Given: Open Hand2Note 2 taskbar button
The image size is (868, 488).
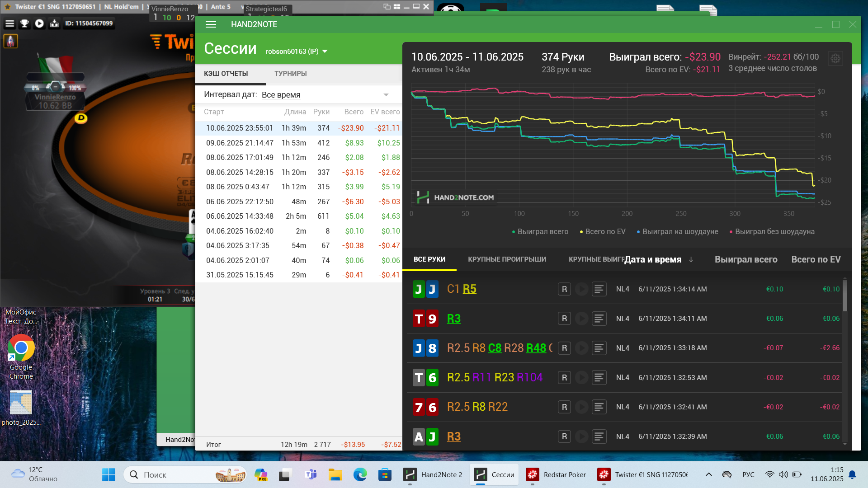Looking at the screenshot, I should 433,474.
